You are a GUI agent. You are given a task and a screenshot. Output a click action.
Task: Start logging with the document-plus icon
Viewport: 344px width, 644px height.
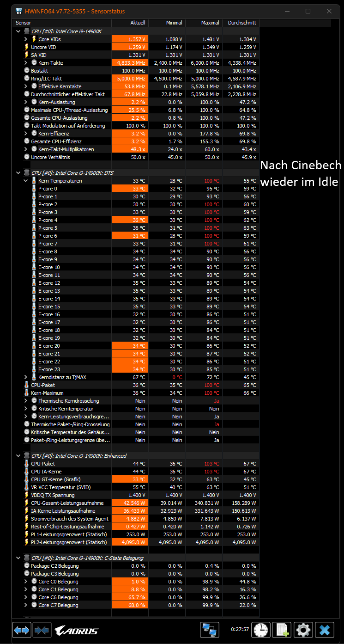[282, 630]
